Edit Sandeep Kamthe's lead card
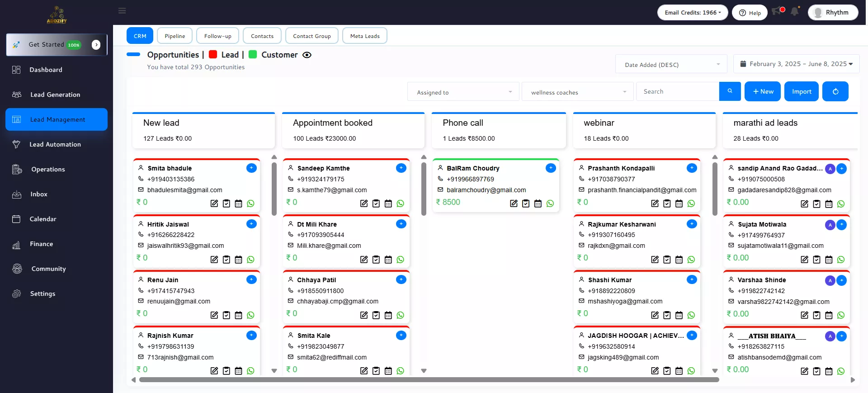This screenshot has width=868, height=393. tap(363, 204)
